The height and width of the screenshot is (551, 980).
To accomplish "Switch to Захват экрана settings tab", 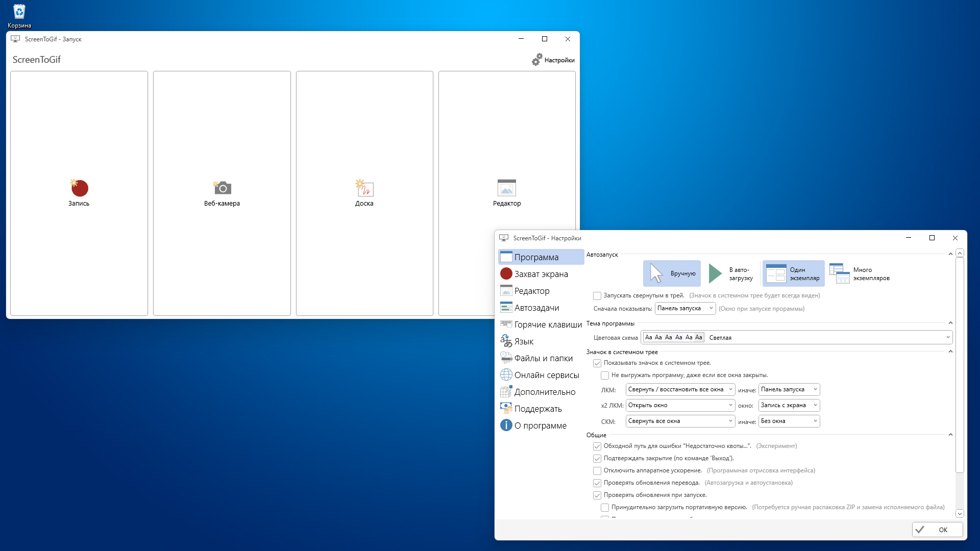I will [x=541, y=274].
